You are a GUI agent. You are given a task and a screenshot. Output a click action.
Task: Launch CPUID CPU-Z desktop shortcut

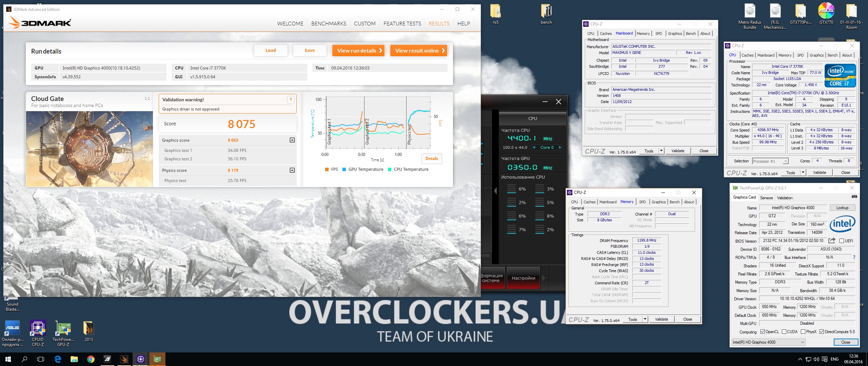point(38,333)
